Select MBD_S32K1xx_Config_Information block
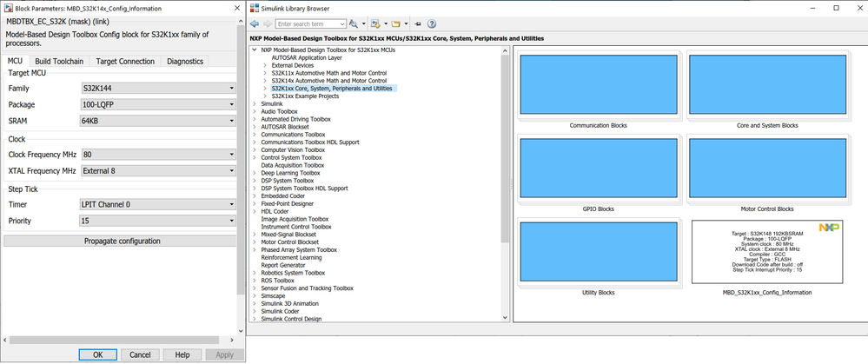The width and height of the screenshot is (868, 364). click(x=767, y=252)
